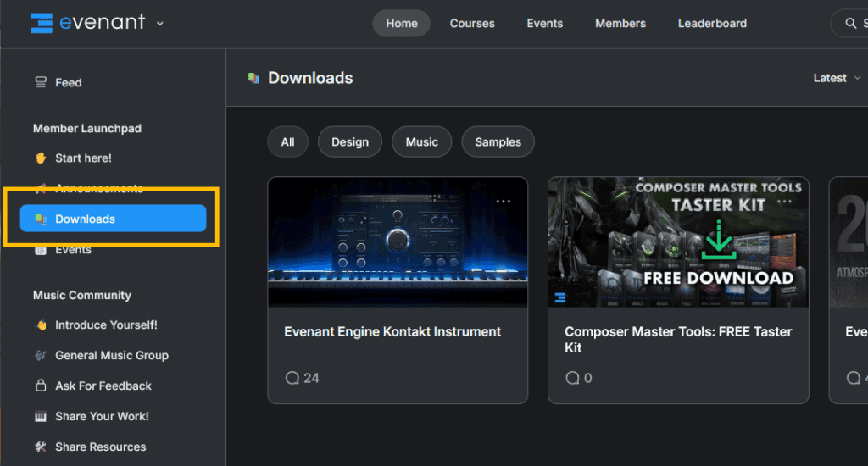Click the search magnifier icon

click(850, 24)
